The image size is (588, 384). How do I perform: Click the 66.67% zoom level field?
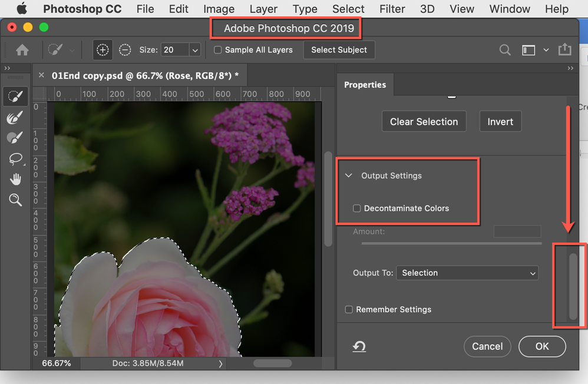point(56,363)
